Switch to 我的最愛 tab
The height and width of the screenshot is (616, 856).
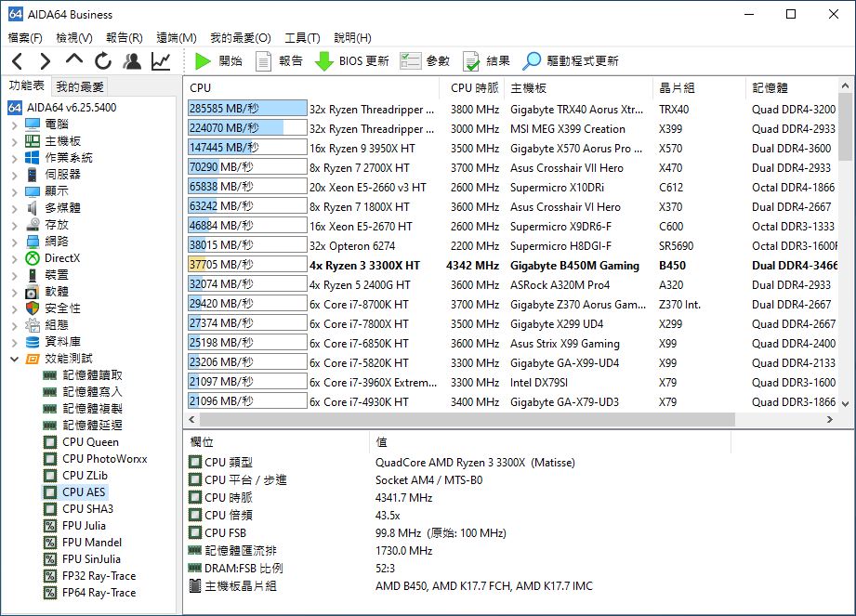80,86
